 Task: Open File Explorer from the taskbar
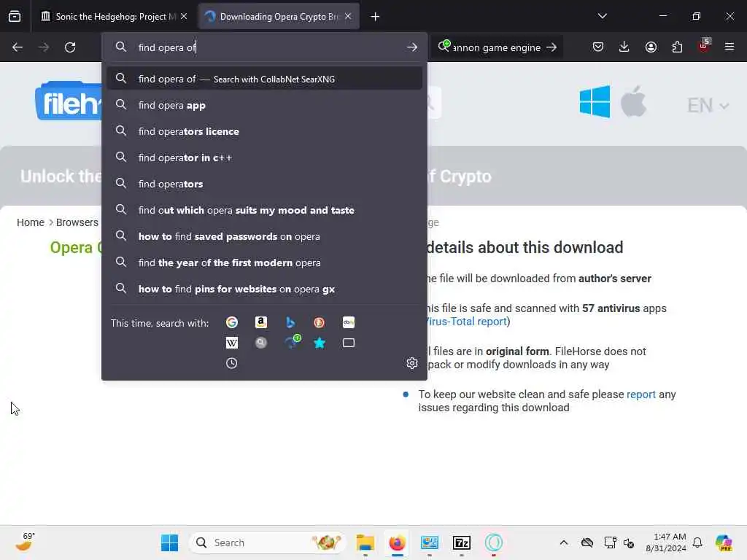[x=365, y=542]
